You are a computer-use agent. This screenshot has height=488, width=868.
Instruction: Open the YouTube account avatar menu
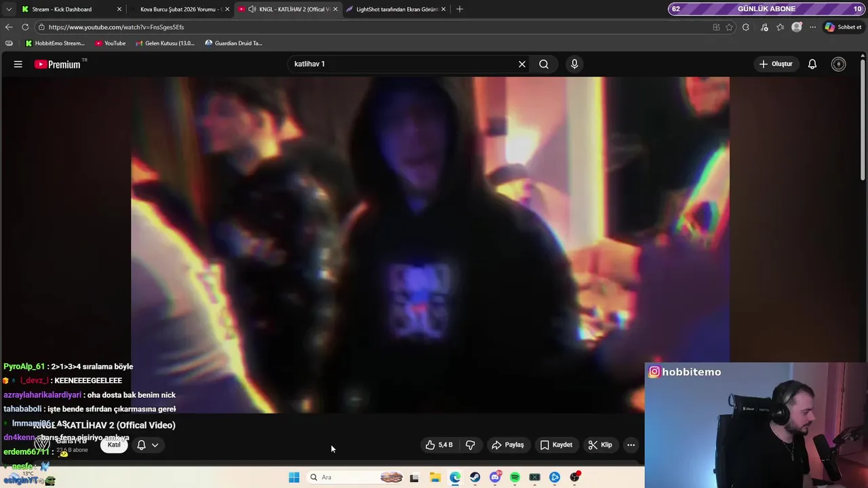tap(839, 64)
